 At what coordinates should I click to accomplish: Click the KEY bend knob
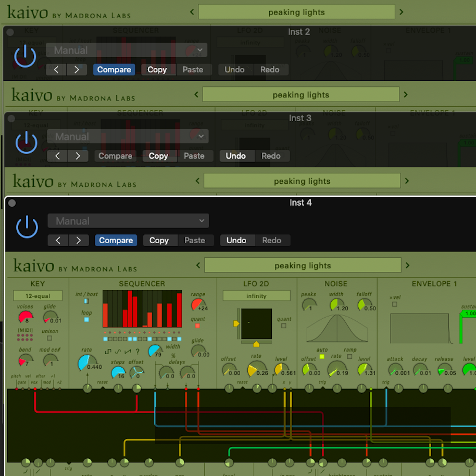(26, 360)
